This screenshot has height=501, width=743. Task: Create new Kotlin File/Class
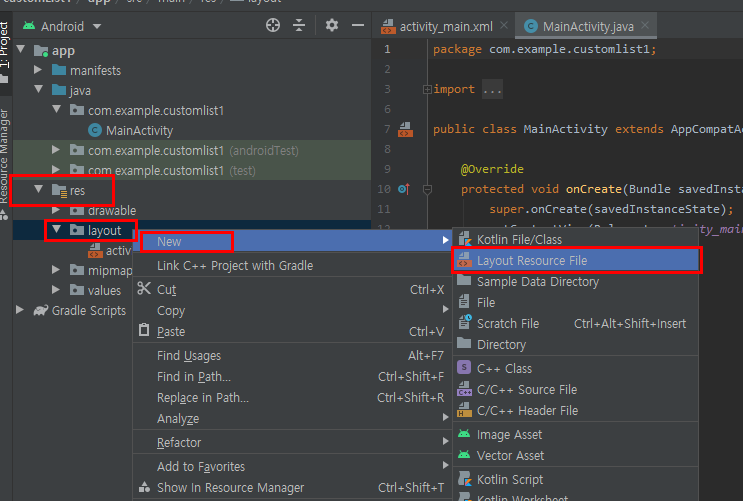click(576, 239)
